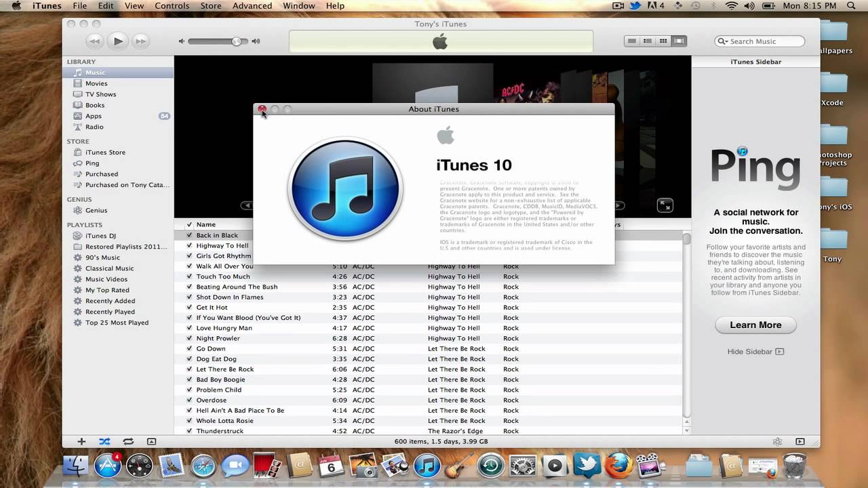Open the App Store in the Dock
This screenshot has height=488, width=868.
[107, 466]
